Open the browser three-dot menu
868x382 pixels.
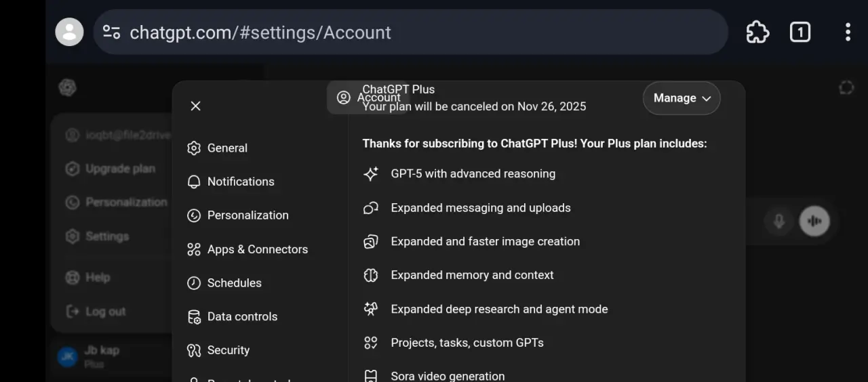click(x=848, y=32)
